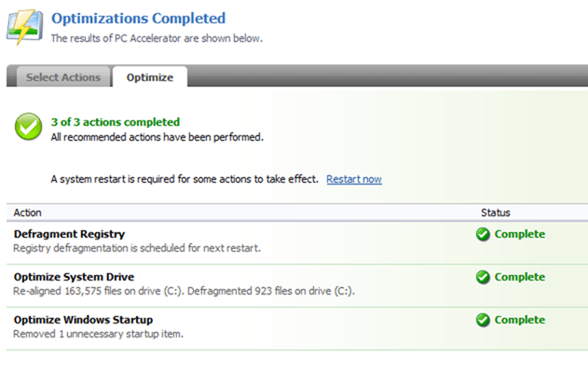
Task: Click 'Removed 1 unnecessary startup item' text
Action: point(98,334)
